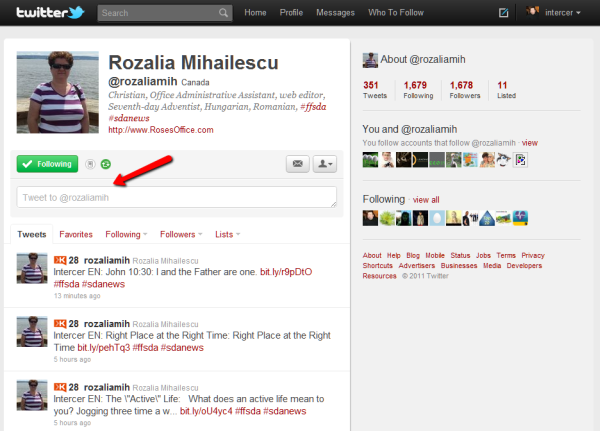The height and width of the screenshot is (431, 600).
Task: Click the orange icon in the Right Place tweet
Action: (x=60, y=324)
